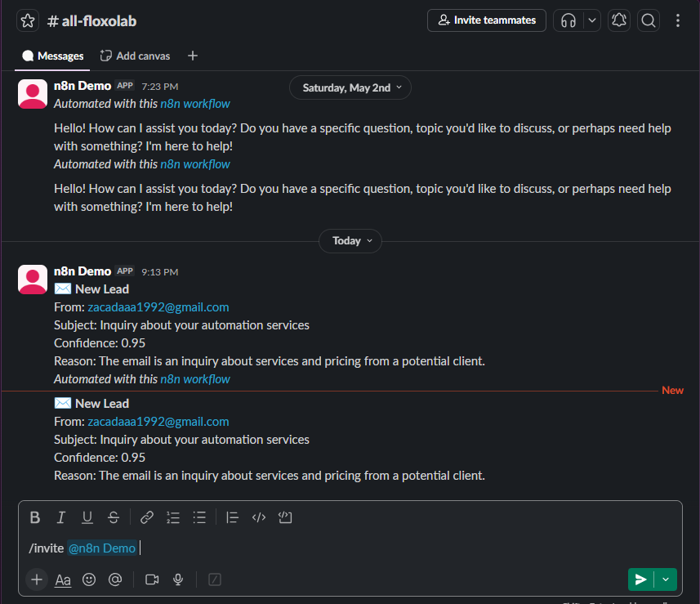Toggle Underline formatting
This screenshot has width=700, height=604.
87,517
